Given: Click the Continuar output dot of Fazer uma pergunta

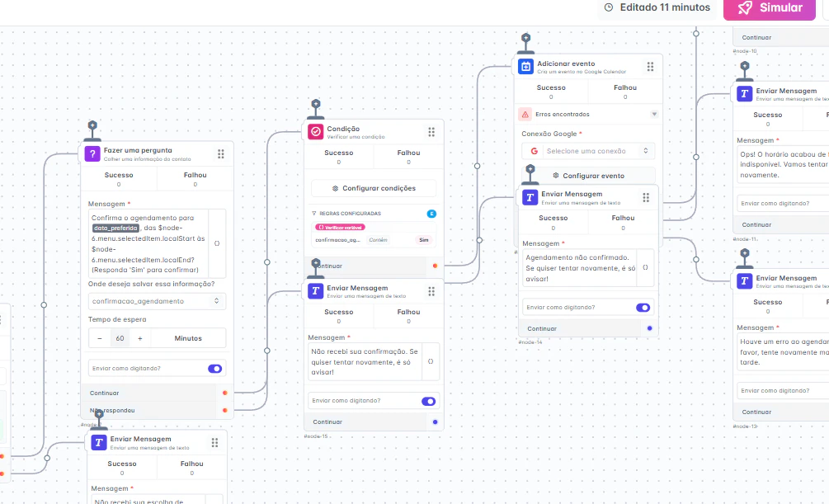Looking at the screenshot, I should point(224,393).
